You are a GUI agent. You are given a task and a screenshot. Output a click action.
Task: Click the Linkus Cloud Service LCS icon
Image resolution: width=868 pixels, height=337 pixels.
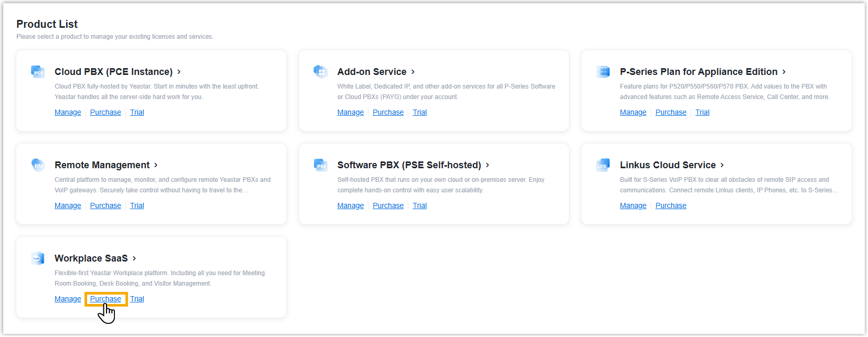pyautogui.click(x=603, y=165)
